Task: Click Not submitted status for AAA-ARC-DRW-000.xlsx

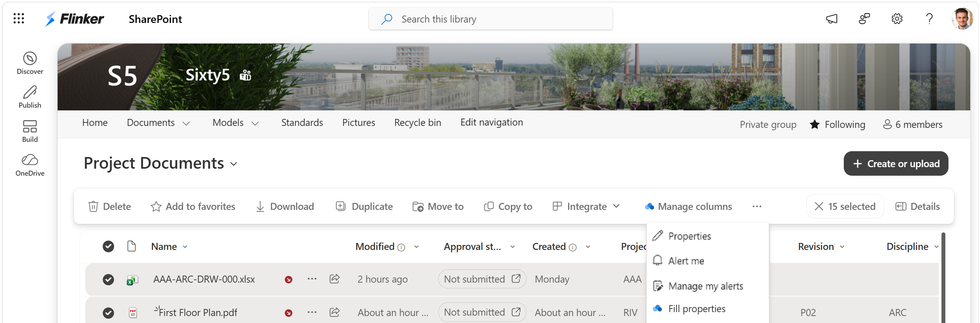Action: [x=482, y=279]
